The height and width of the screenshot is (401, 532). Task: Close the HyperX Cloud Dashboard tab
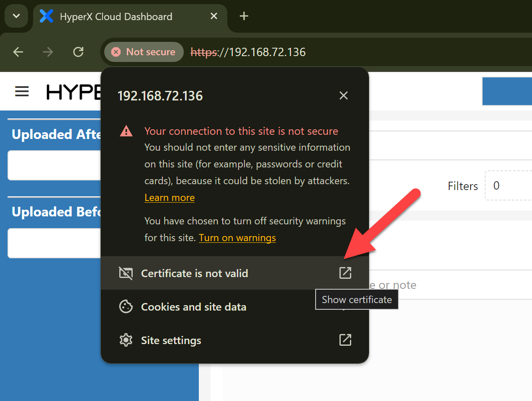coord(214,16)
